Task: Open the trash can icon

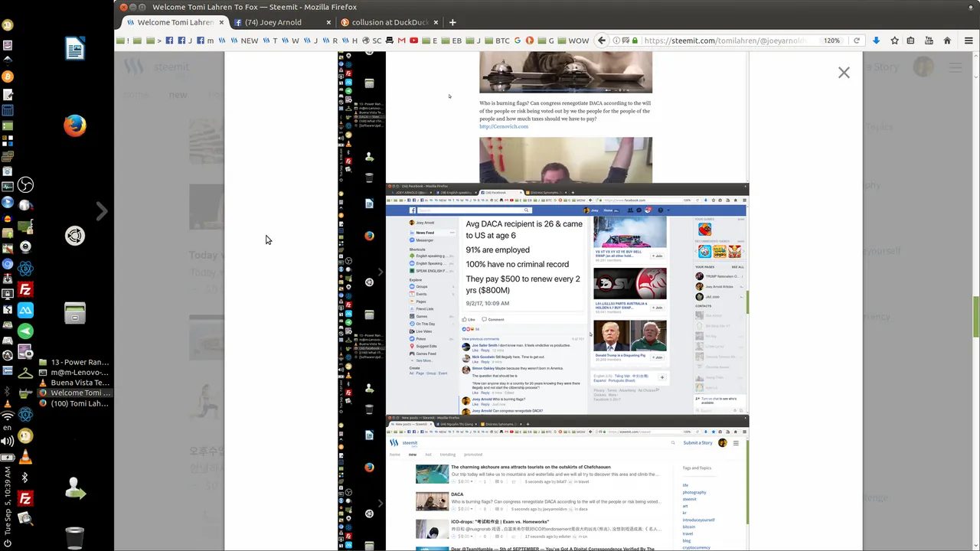Action: point(74,537)
